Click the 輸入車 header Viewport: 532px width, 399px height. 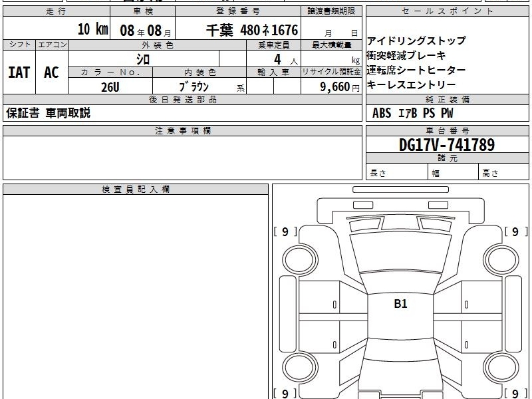pyautogui.click(x=273, y=72)
